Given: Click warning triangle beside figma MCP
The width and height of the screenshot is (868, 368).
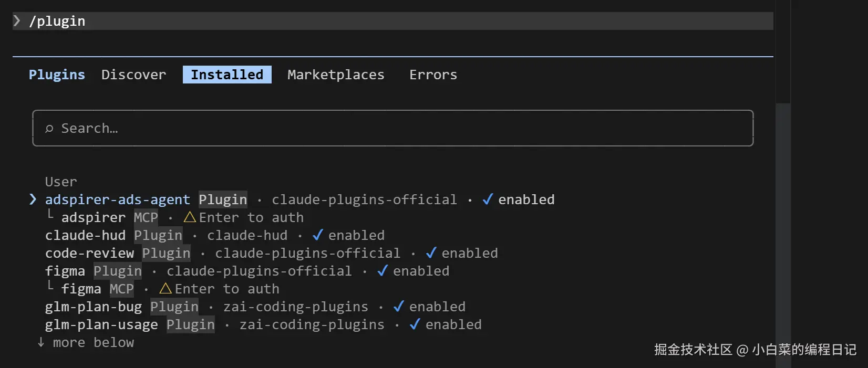Looking at the screenshot, I should [166, 289].
